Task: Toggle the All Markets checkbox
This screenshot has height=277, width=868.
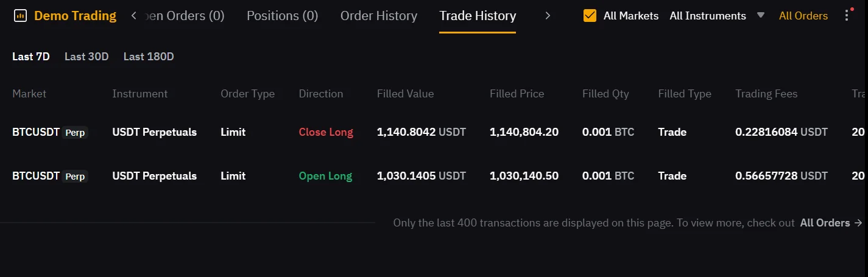Action: pyautogui.click(x=590, y=16)
